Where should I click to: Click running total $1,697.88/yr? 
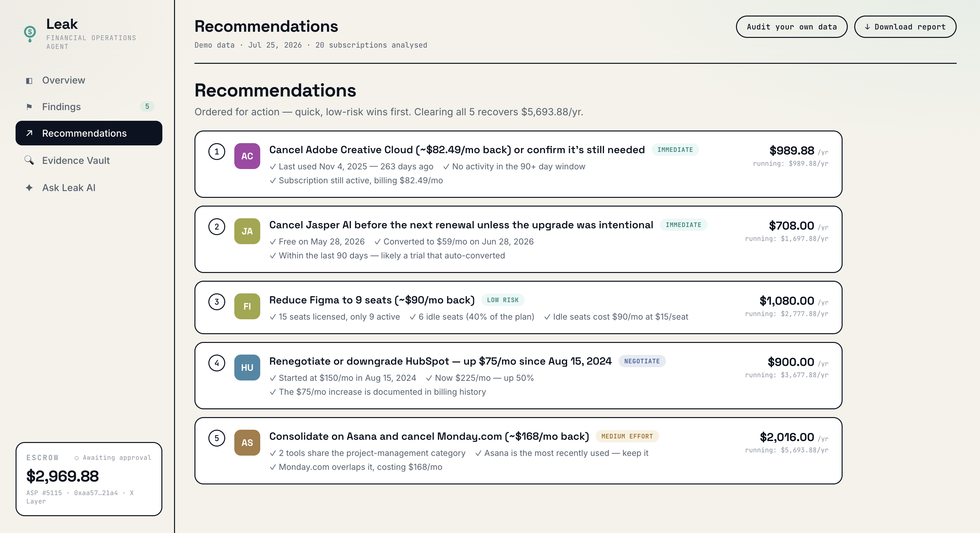pyautogui.click(x=787, y=239)
